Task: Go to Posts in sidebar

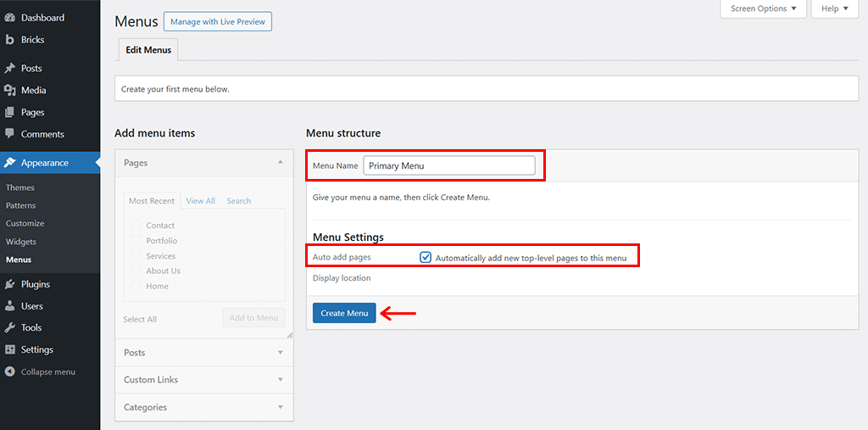Action: [x=31, y=68]
